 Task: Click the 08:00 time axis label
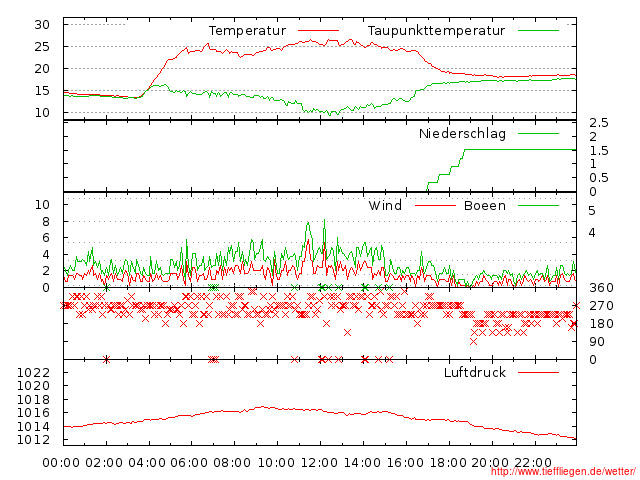point(232,462)
